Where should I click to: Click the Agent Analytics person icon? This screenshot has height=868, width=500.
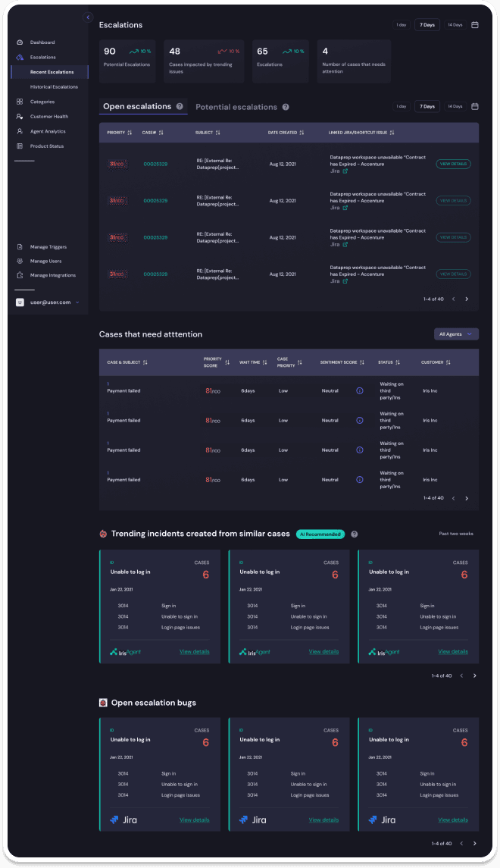pyautogui.click(x=20, y=131)
